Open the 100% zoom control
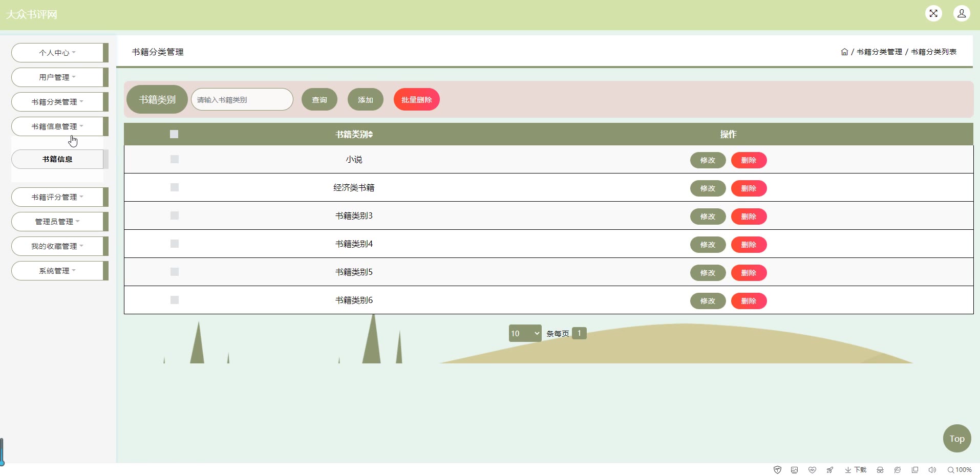The height and width of the screenshot is (476, 980). [x=960, y=470]
